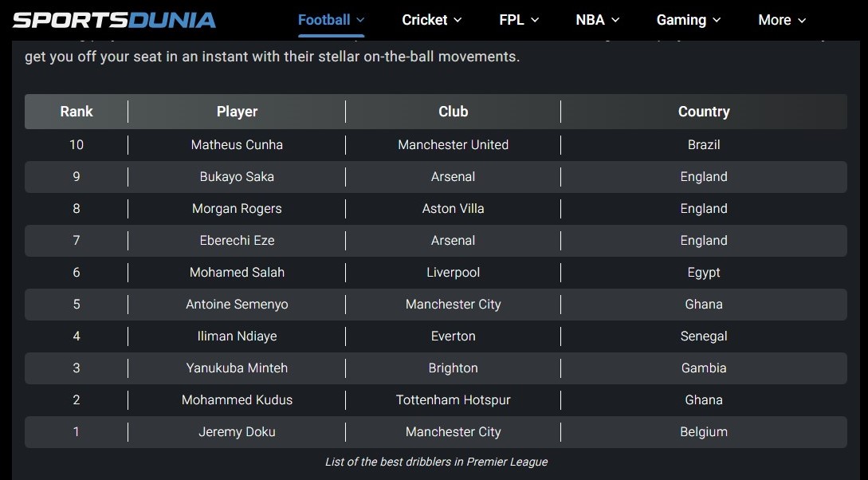868x480 pixels.
Task: Select the Gaming navigation item
Action: 681,20
